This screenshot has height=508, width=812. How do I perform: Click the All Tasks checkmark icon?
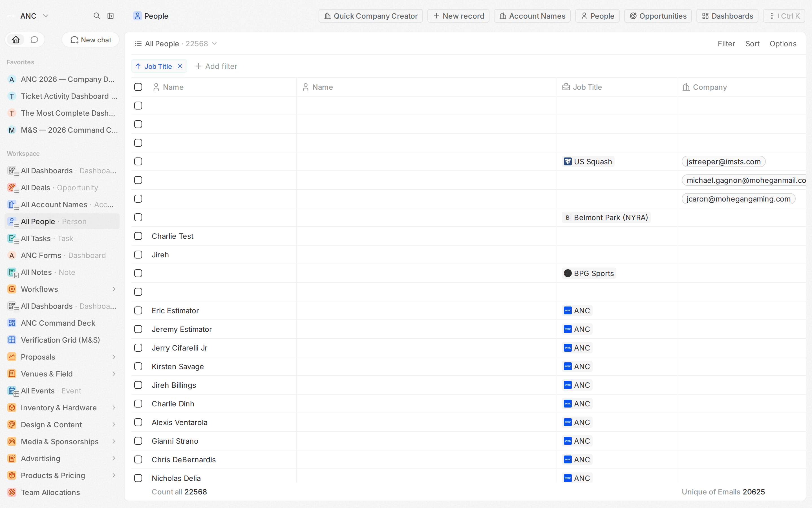coord(12,238)
